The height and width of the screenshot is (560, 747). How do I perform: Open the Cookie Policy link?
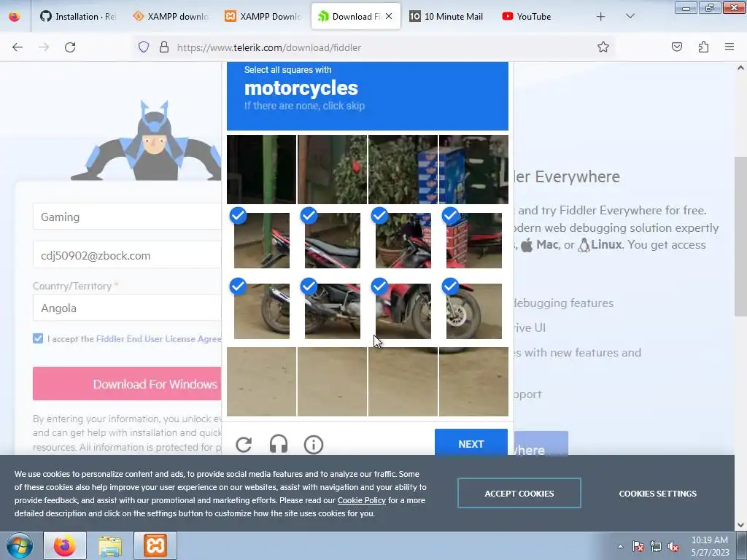pos(362,500)
